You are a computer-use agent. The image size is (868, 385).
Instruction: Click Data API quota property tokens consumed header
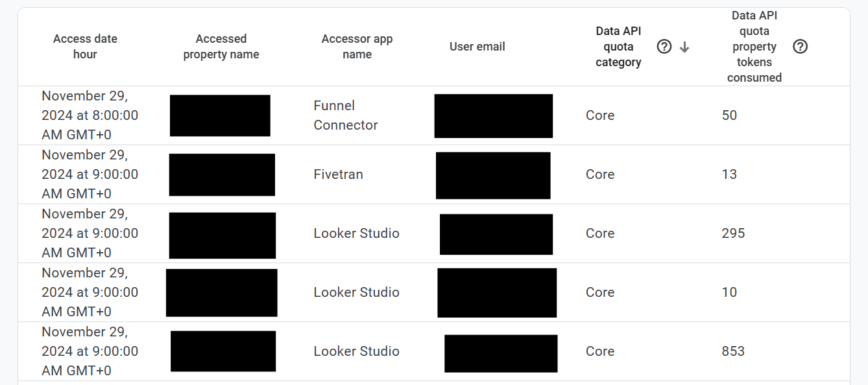[754, 47]
